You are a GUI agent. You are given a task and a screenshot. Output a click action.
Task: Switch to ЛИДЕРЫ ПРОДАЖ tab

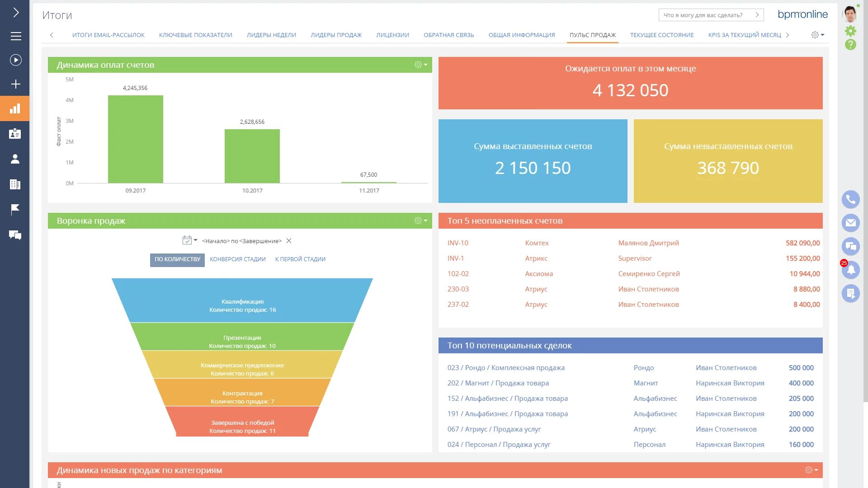[x=336, y=35]
